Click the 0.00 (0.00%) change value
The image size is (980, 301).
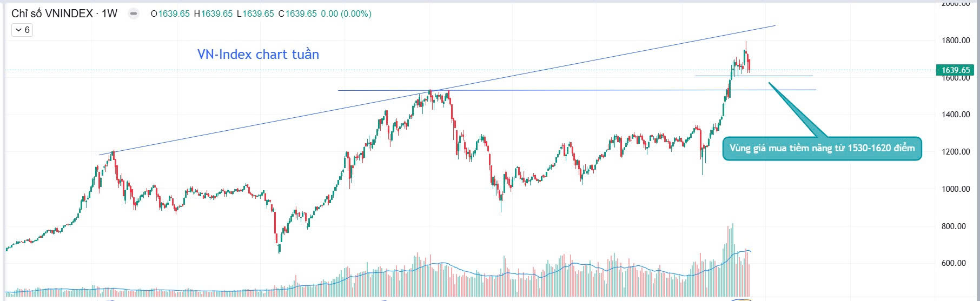click(346, 14)
